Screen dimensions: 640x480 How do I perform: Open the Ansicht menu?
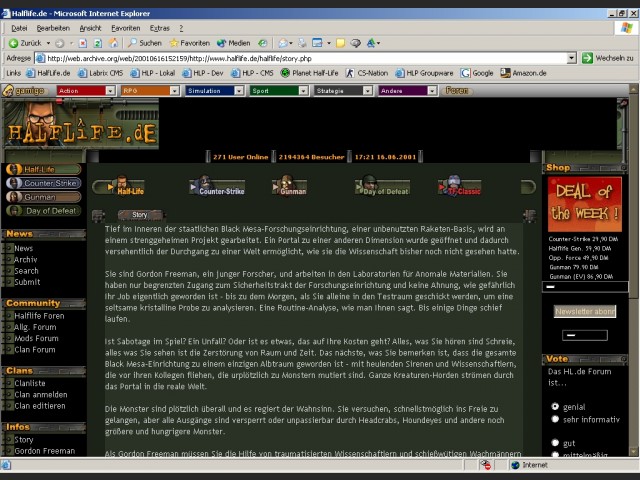click(90, 28)
